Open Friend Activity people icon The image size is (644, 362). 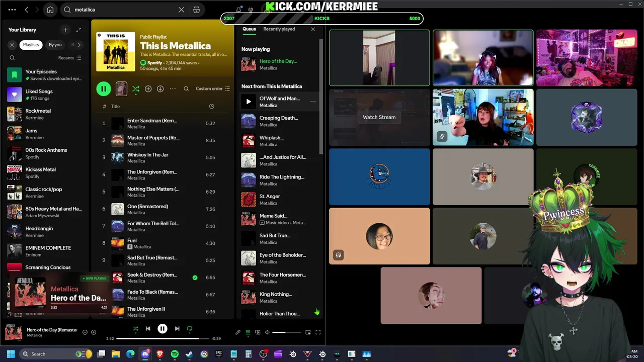point(251,10)
